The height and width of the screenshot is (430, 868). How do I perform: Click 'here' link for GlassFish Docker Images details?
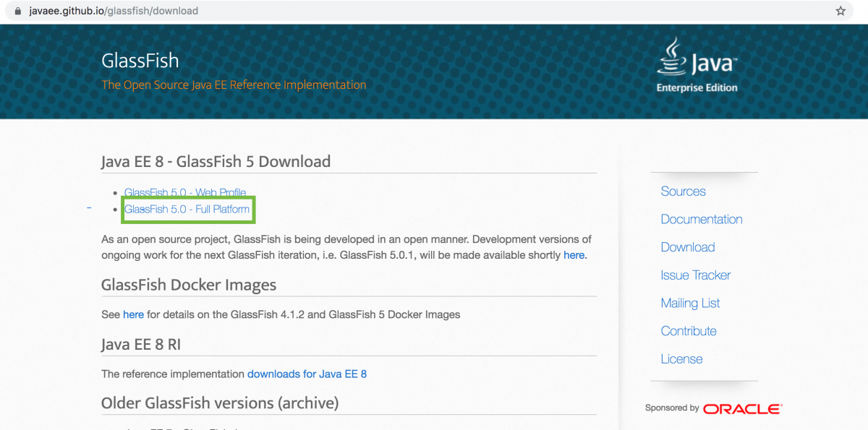tap(133, 314)
